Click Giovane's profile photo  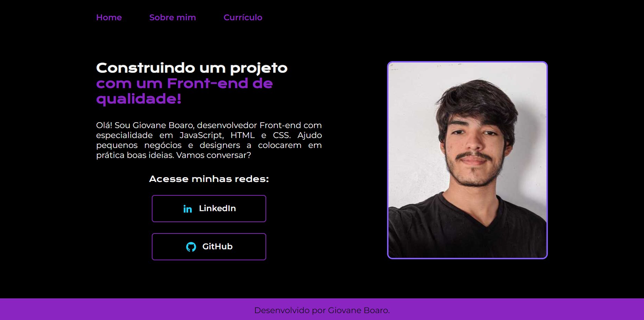coord(467,160)
